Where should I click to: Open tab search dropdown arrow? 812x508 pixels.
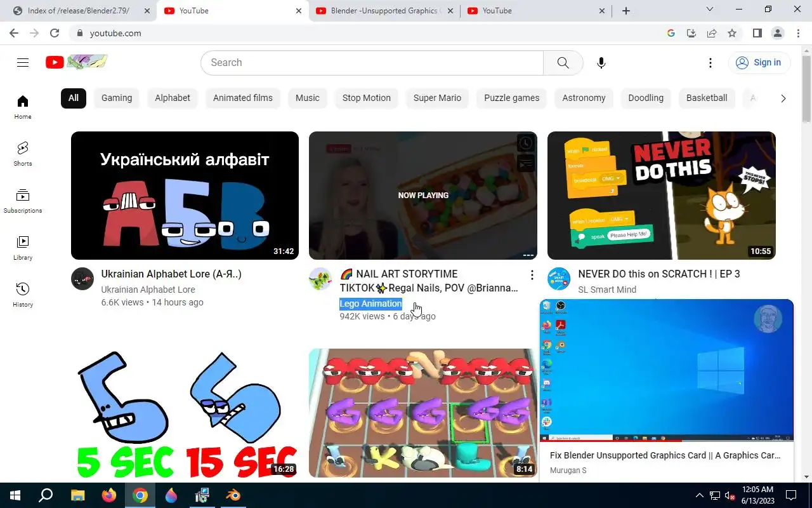(710, 10)
